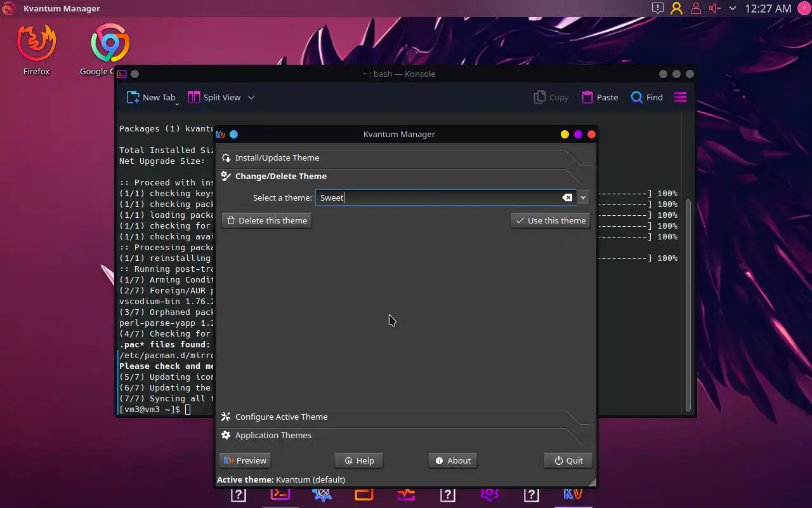Click Use this theme button
The height and width of the screenshot is (508, 812).
(551, 220)
